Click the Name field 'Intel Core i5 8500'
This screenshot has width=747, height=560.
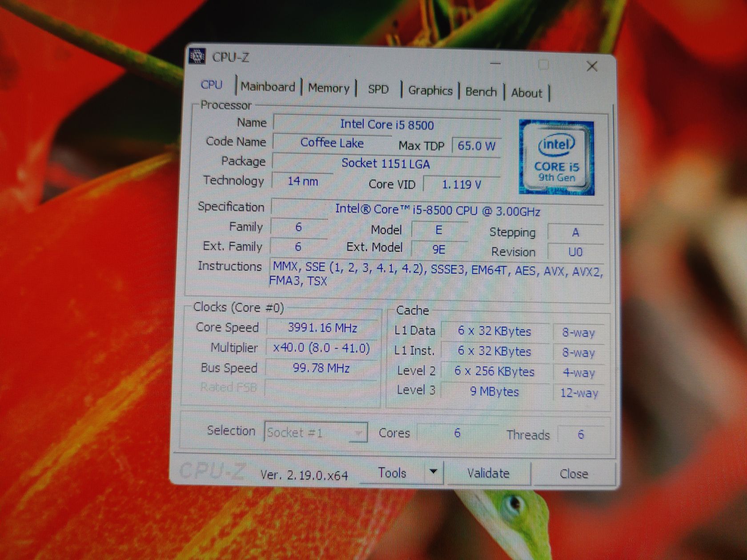point(387,124)
